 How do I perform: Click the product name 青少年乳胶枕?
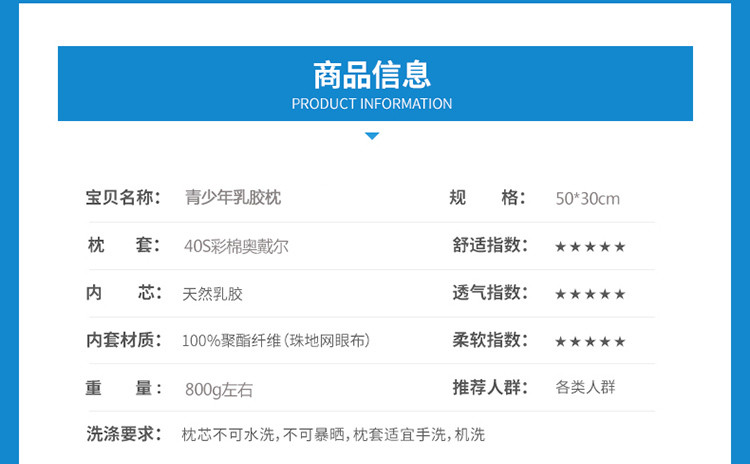(233, 198)
